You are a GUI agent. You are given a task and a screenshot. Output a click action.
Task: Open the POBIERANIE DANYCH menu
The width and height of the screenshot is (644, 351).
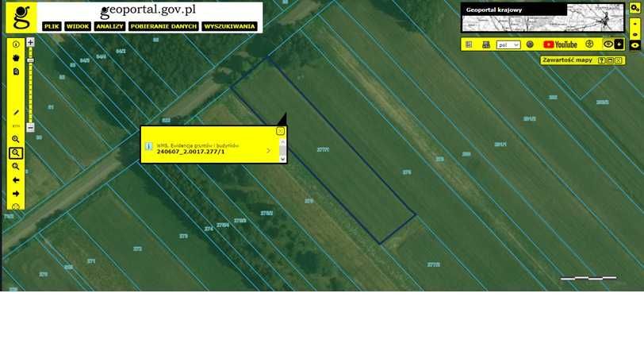pyautogui.click(x=163, y=26)
